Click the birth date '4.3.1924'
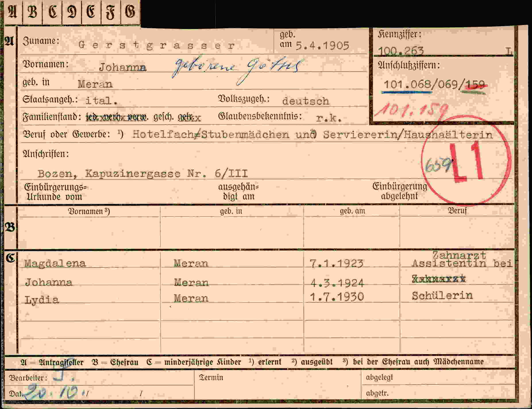The image size is (532, 409). tap(337, 283)
